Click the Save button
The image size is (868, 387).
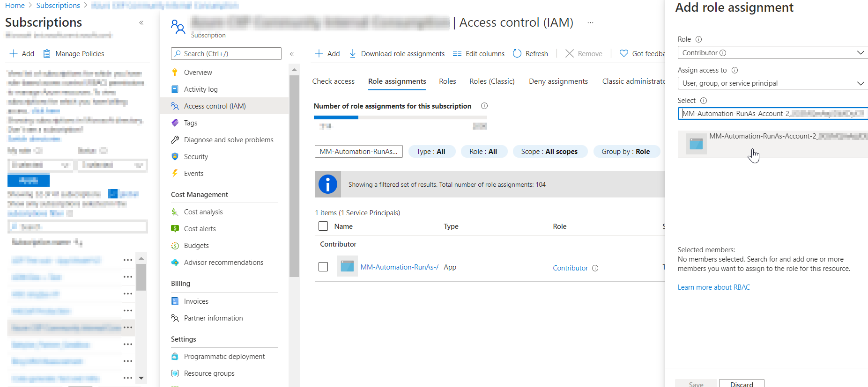coord(696,383)
